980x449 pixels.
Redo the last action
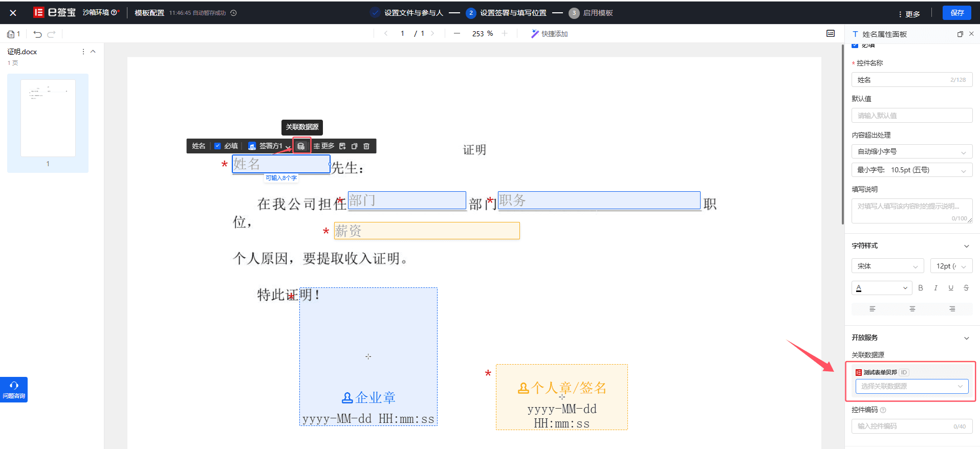[x=51, y=34]
